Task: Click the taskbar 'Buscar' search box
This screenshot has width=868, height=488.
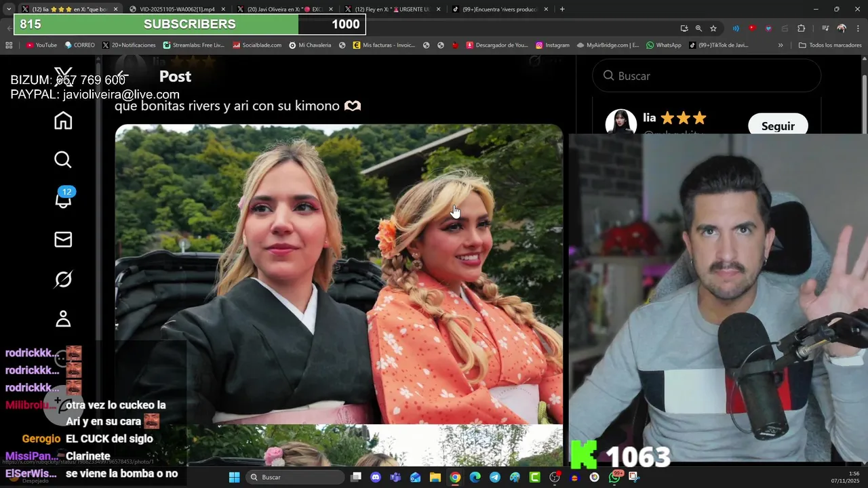Action: pos(295,477)
